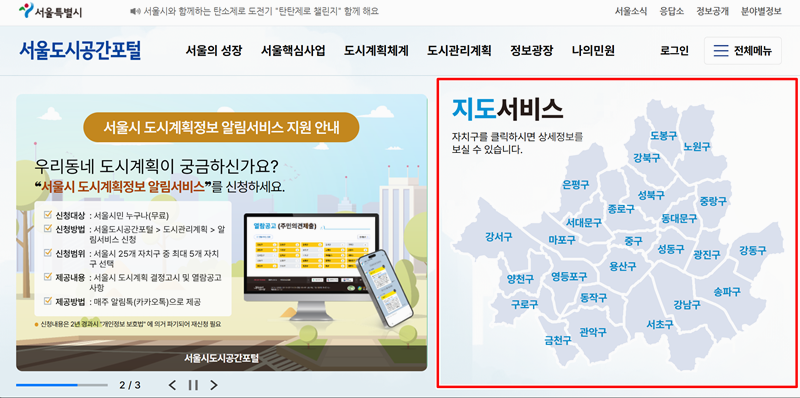
Task: Select 동대문구 on the map
Action: [679, 218]
